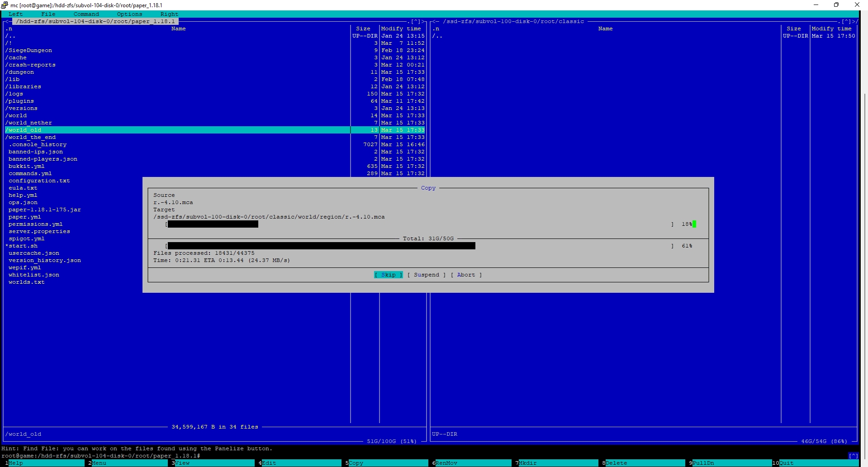Click the Modify time column header left panel
Image resolution: width=868 pixels, height=467 pixels.
click(x=401, y=29)
